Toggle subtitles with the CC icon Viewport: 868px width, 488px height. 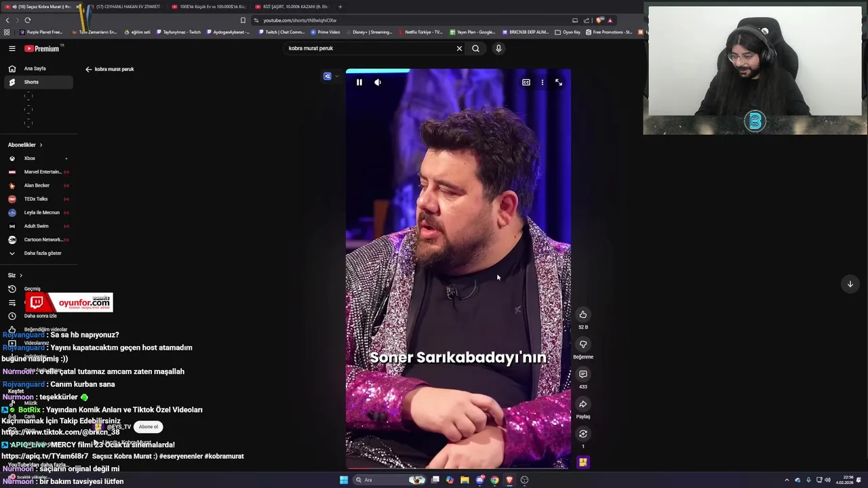coord(526,83)
